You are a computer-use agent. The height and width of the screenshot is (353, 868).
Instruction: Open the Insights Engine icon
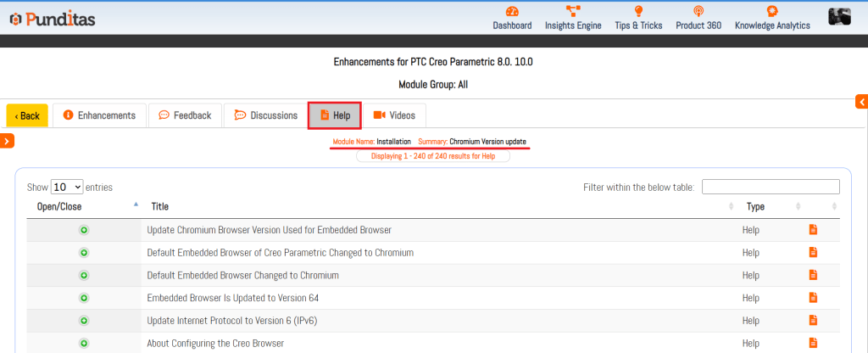tap(573, 12)
